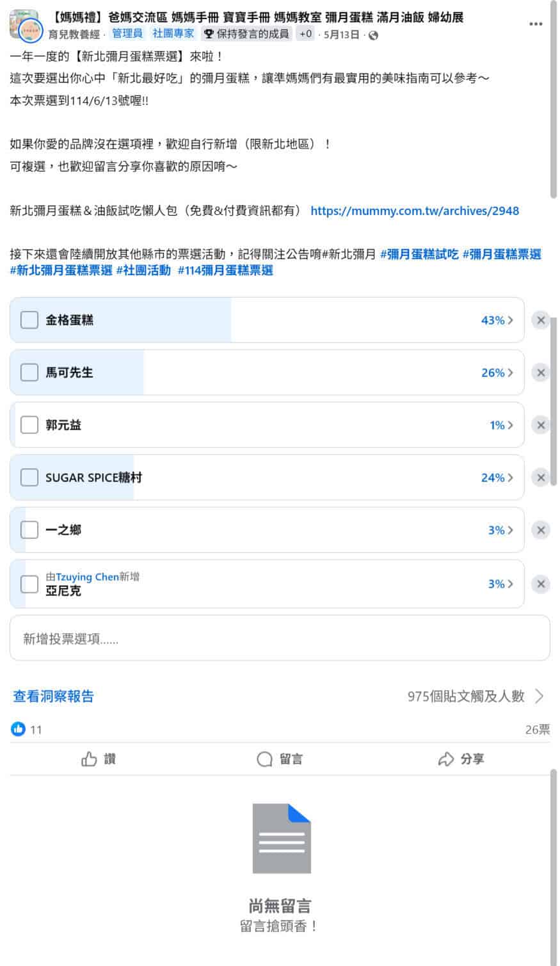This screenshot has height=966, width=560.
Task: Open the 975個貼文觸及人數 reach details
Action: (x=476, y=696)
